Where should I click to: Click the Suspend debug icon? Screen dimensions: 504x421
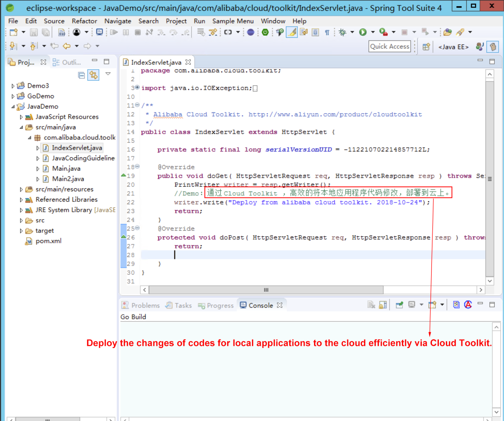[x=126, y=32]
